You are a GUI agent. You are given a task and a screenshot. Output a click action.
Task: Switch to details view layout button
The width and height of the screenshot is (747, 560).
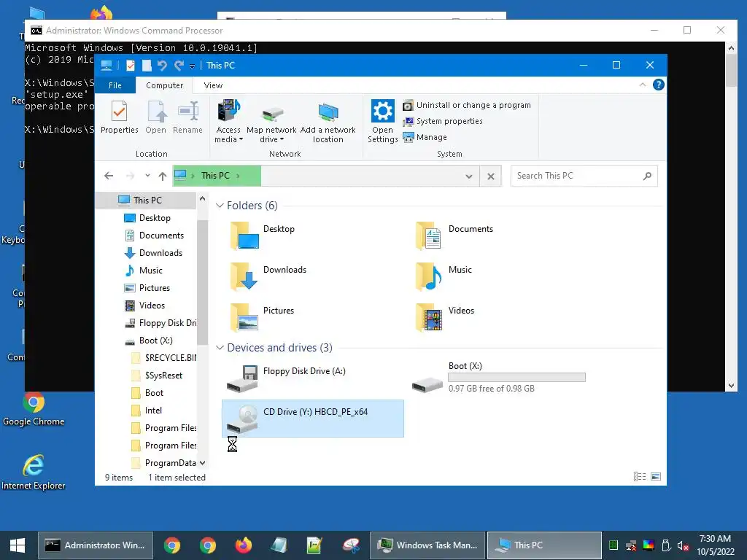(x=640, y=477)
